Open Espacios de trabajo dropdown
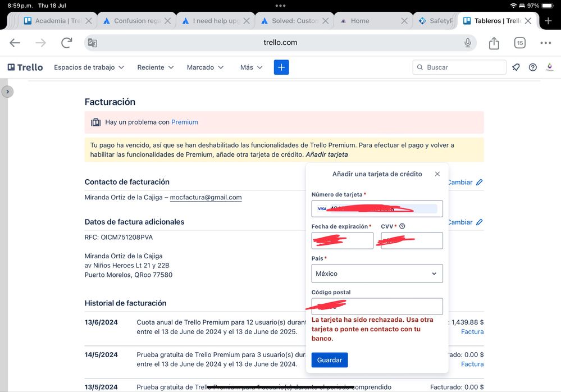This screenshot has width=561, height=392. (89, 67)
